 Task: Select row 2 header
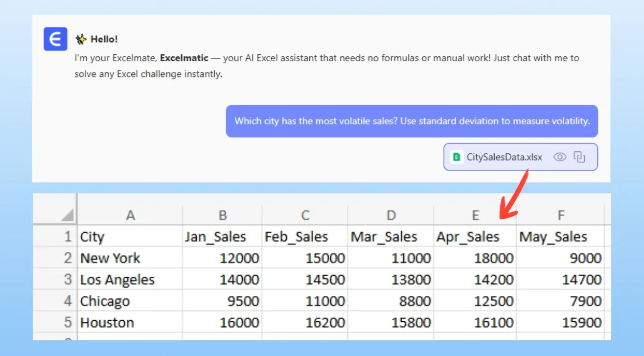[x=68, y=258]
